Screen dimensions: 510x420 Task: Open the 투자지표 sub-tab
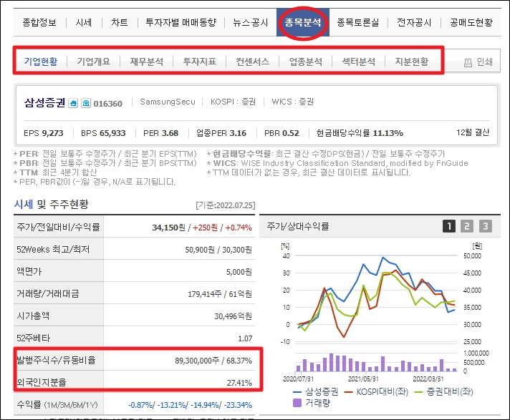coord(200,62)
